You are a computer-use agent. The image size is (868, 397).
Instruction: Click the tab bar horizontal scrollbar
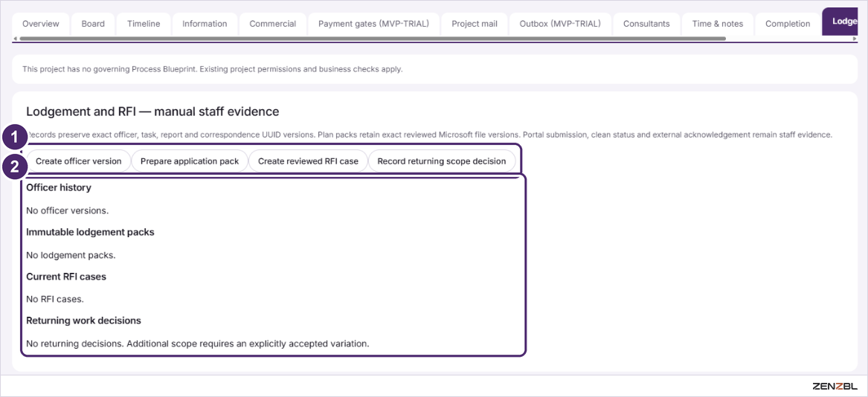[x=372, y=39]
